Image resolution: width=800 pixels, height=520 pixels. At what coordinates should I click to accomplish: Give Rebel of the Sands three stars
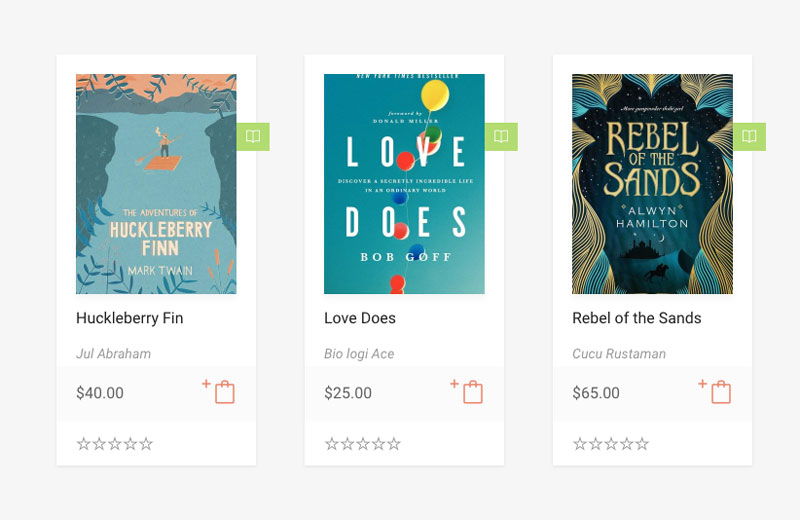[611, 444]
